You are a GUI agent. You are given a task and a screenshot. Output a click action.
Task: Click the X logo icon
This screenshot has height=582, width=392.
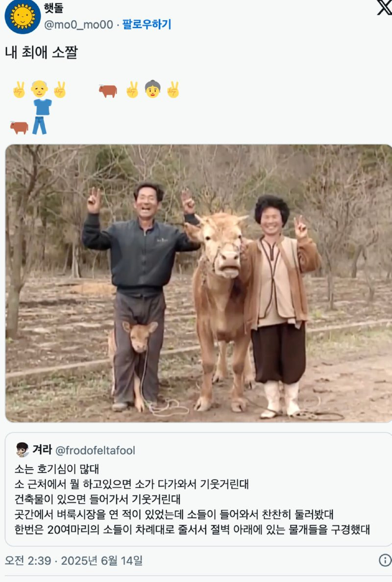click(x=385, y=7)
